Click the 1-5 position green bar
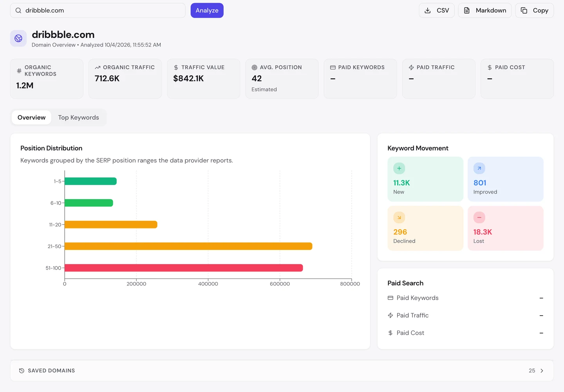564x392 pixels. click(90, 181)
